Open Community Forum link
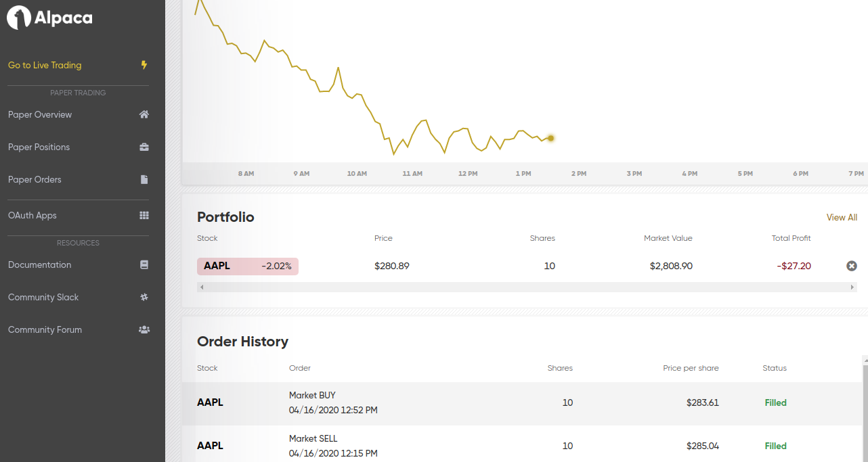Image resolution: width=868 pixels, height=462 pixels. point(45,329)
